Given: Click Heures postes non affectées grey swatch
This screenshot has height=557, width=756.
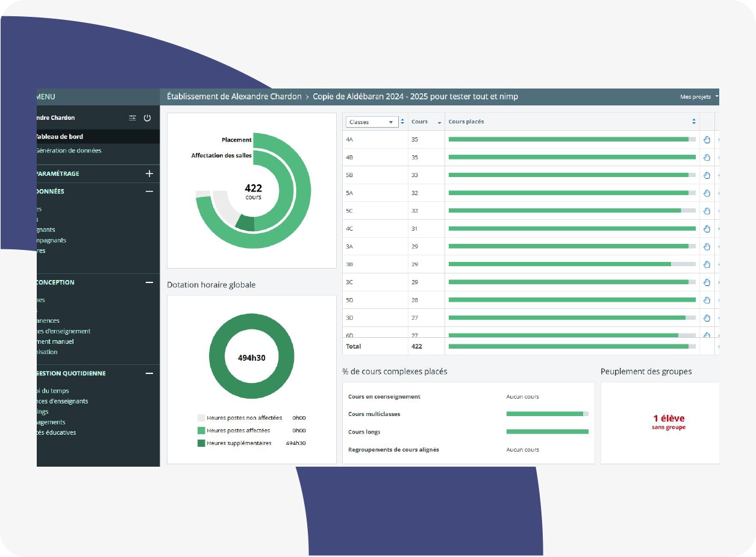Looking at the screenshot, I should pos(201,417).
